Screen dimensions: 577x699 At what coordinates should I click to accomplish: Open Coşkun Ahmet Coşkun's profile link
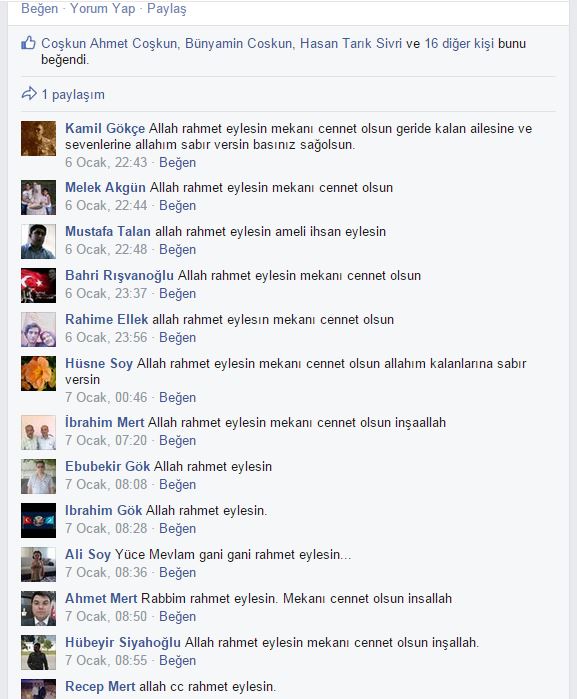(x=109, y=43)
